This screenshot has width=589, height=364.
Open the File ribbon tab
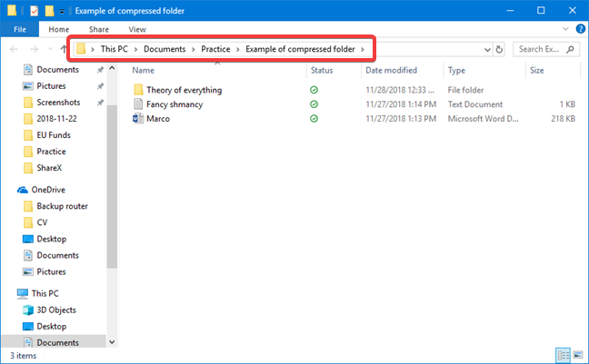click(19, 29)
